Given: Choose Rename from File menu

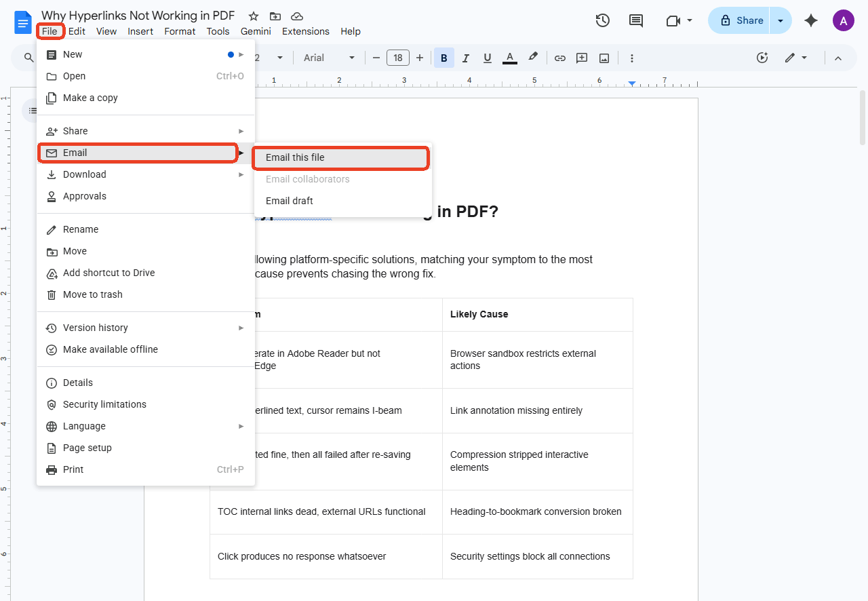Looking at the screenshot, I should tap(146, 229).
